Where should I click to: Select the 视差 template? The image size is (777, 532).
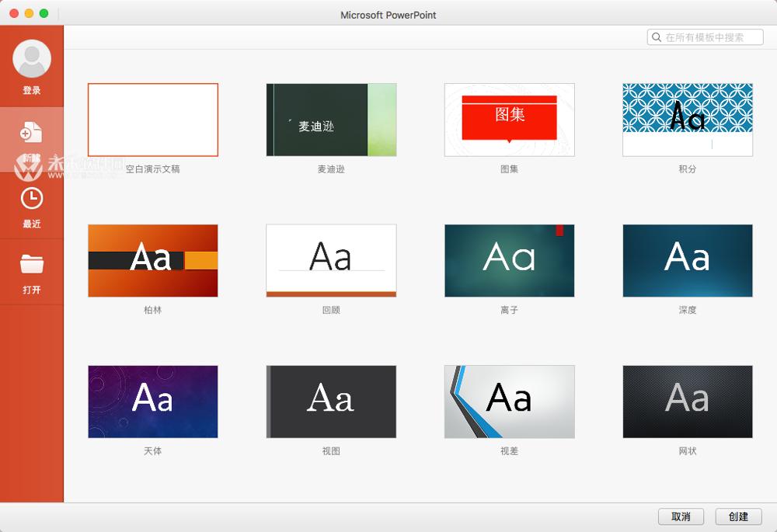pos(509,401)
